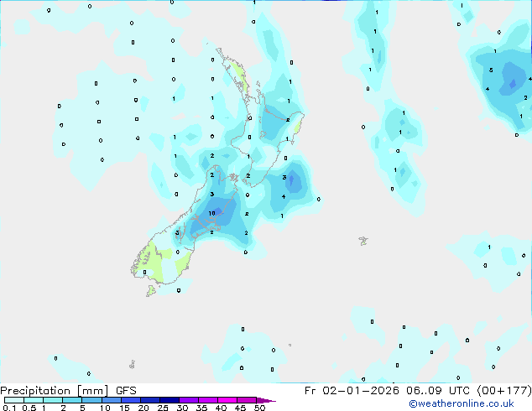Click the 20–25 mm legend swatch
532x411 pixels.
pyautogui.click(x=150, y=400)
